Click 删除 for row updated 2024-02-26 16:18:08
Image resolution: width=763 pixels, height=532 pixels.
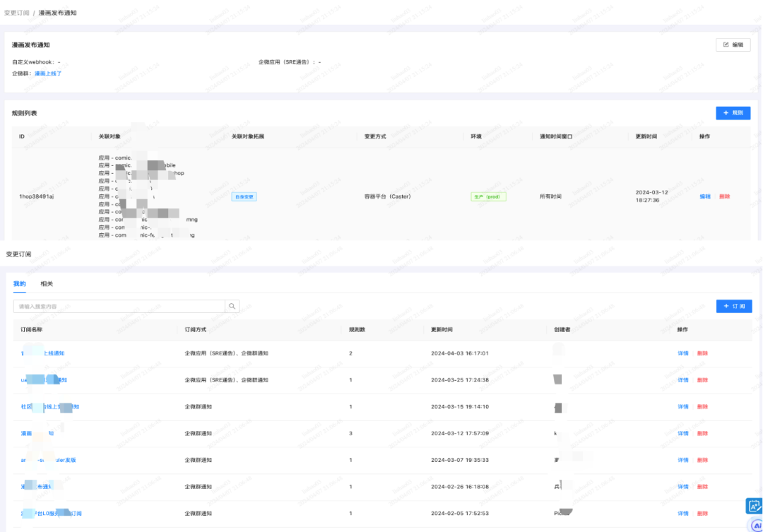(x=702, y=487)
